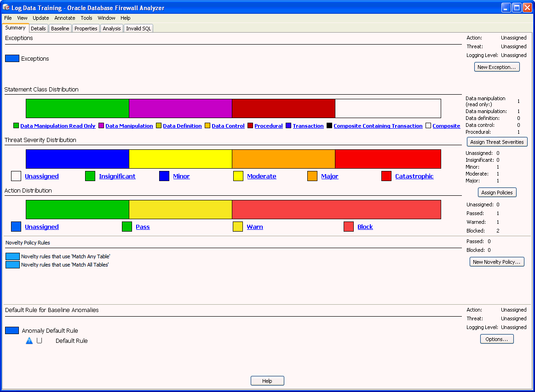The height and width of the screenshot is (392, 535).
Task: Select the Summary tab
Action: (x=15, y=28)
